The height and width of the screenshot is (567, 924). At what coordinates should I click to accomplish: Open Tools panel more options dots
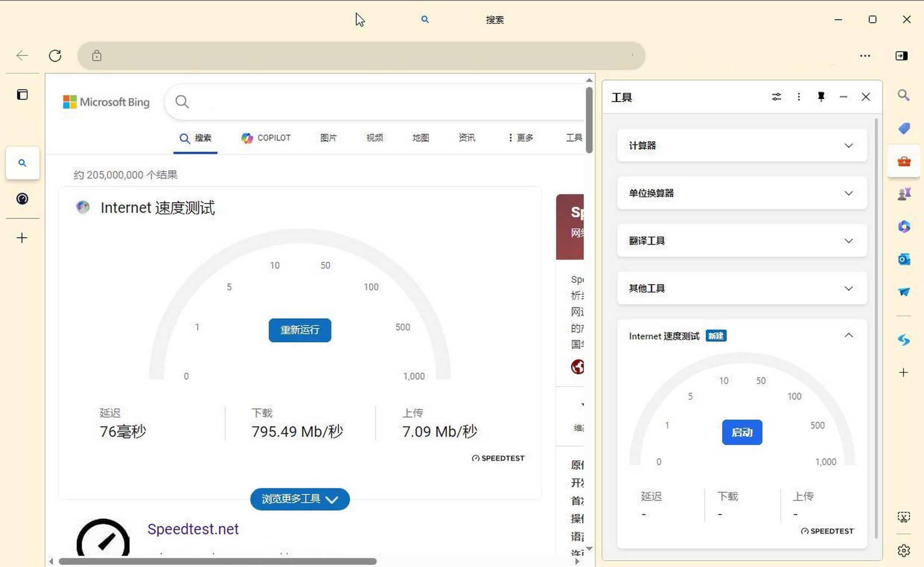799,97
